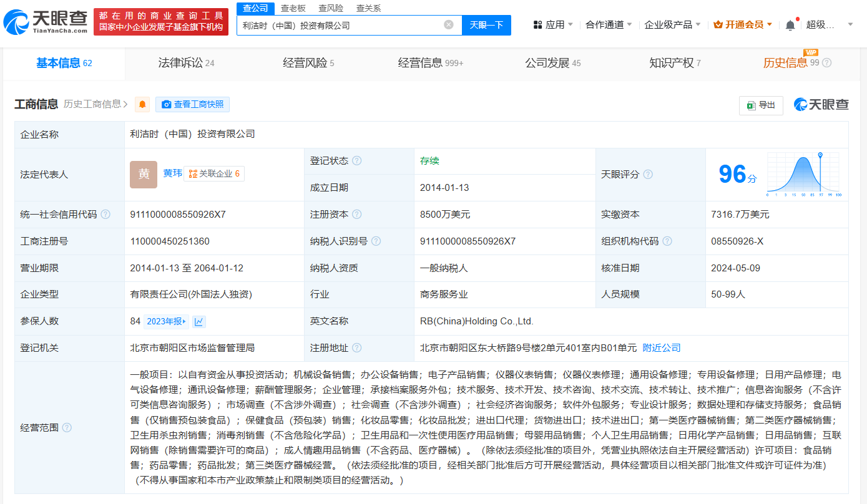Select English name RB(China)Holding Co.,Ltd.

click(x=477, y=321)
